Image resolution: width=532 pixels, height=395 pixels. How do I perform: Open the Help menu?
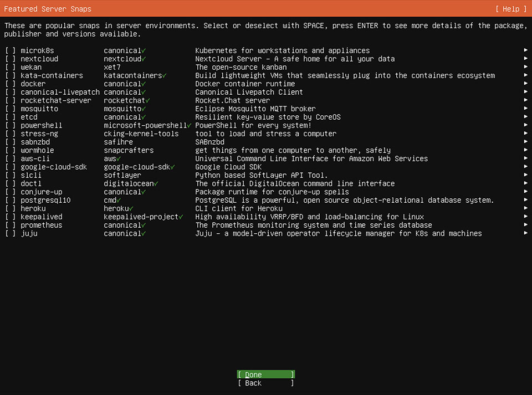coord(511,9)
